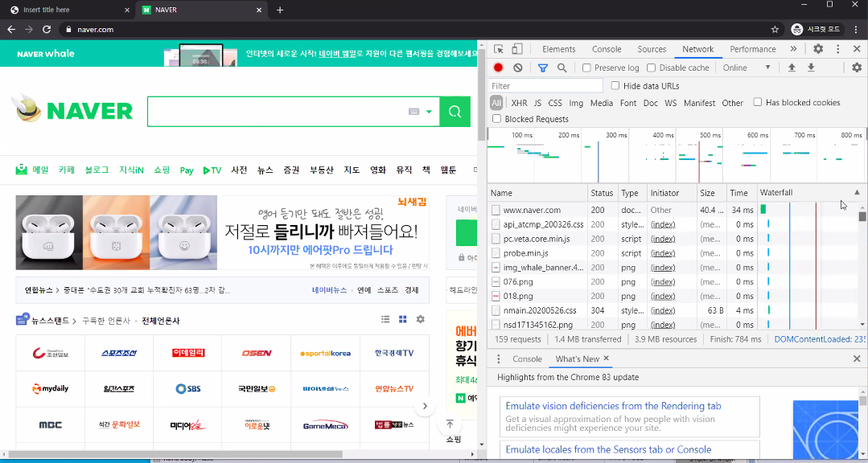
Task: Click the network Filter input field
Action: pos(546,86)
